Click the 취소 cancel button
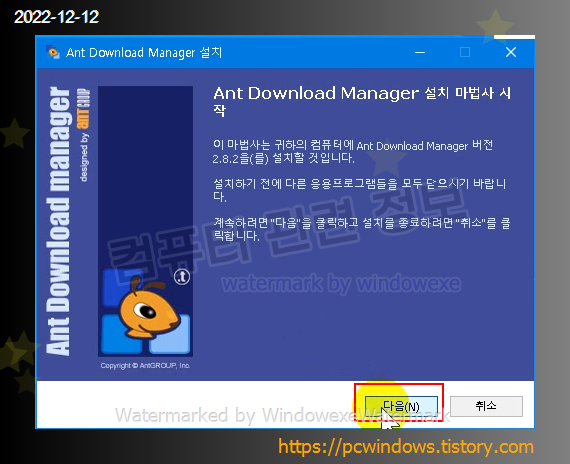This screenshot has height=464, width=570. click(486, 406)
